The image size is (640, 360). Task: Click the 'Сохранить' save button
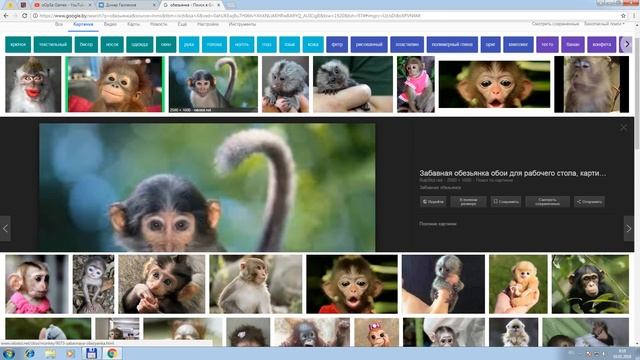506,202
